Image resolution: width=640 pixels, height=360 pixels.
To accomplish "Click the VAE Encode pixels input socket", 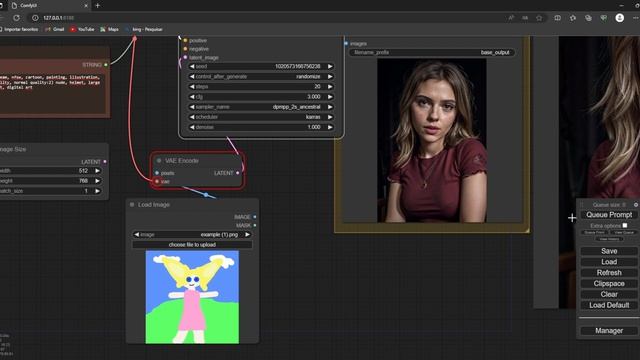I will coord(157,173).
